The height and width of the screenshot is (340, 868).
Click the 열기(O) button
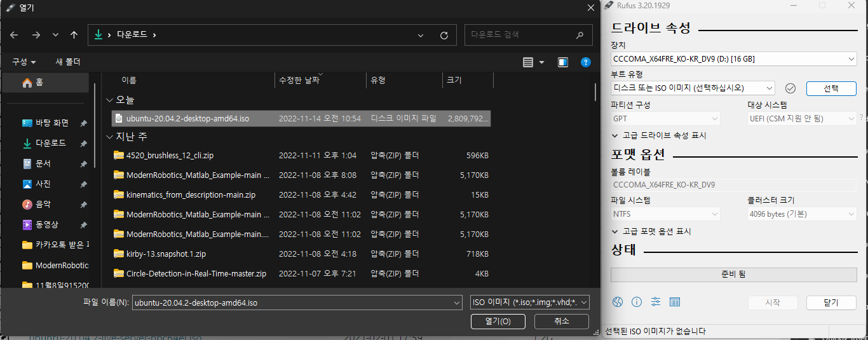click(x=498, y=322)
